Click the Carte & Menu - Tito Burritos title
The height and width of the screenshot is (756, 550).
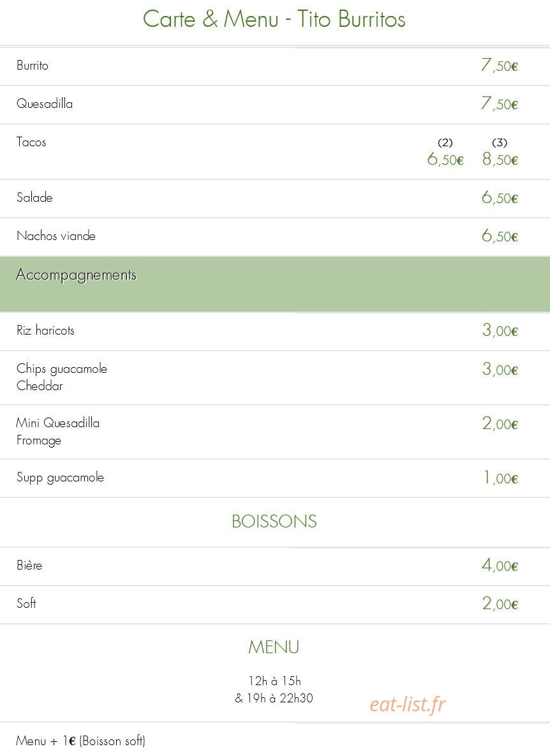[274, 19]
